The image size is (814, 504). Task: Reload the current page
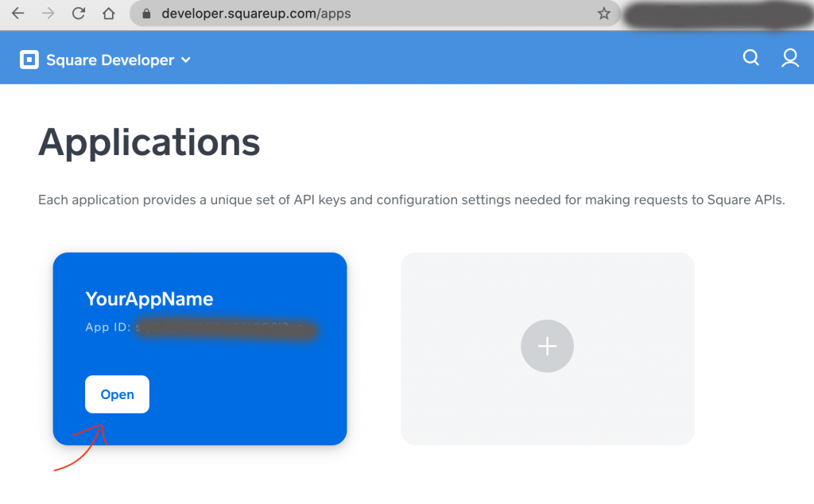click(x=79, y=14)
